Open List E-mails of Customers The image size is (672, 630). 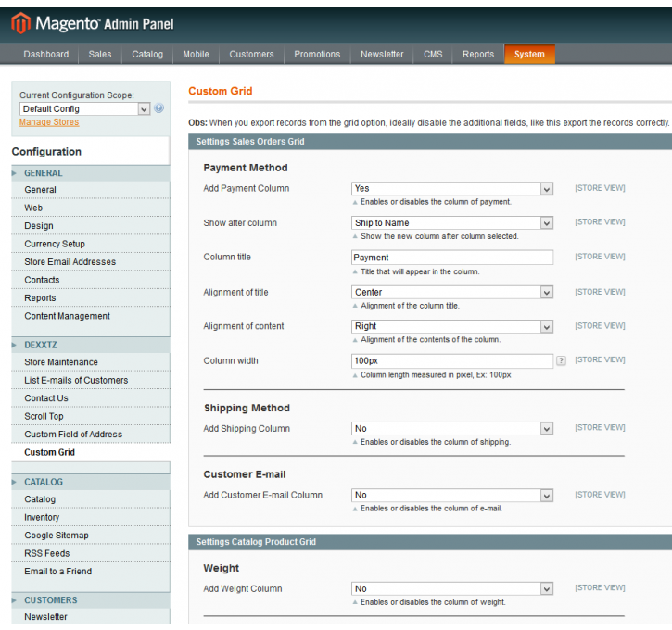point(91,380)
